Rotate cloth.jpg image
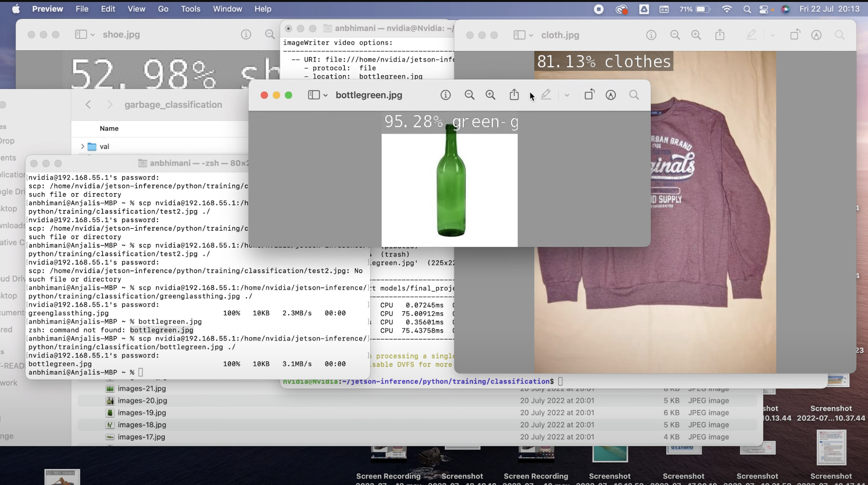Screen dimensions: 868x485 pyautogui.click(x=795, y=35)
